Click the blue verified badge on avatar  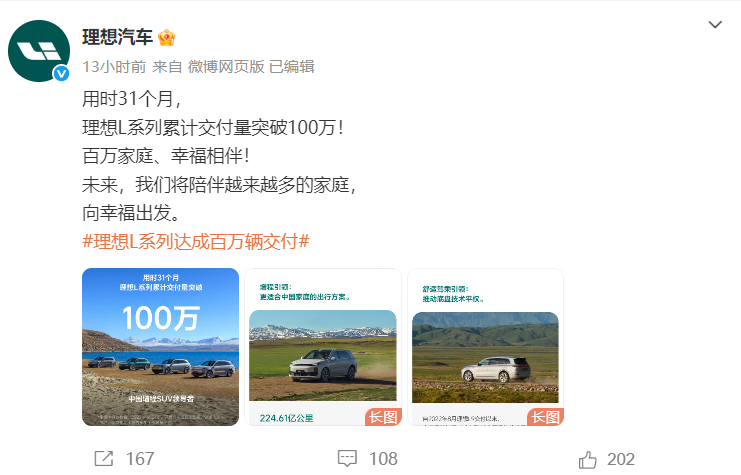click(x=61, y=73)
